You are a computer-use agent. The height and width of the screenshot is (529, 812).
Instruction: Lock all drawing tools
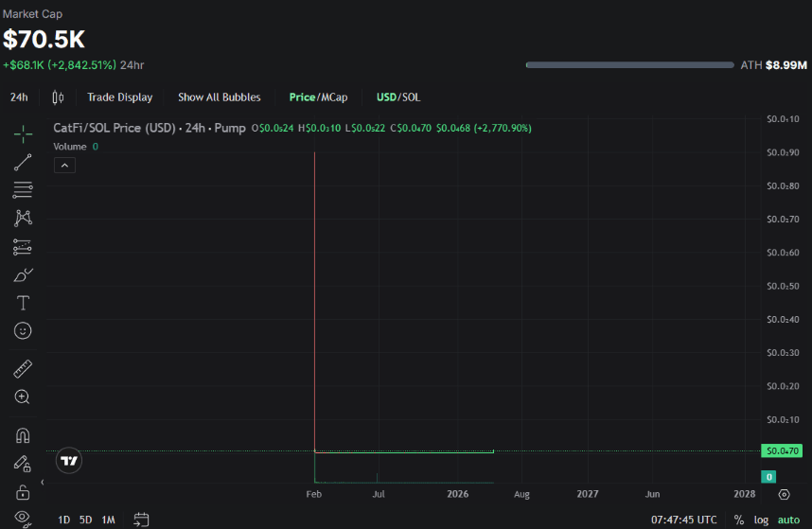(x=23, y=492)
